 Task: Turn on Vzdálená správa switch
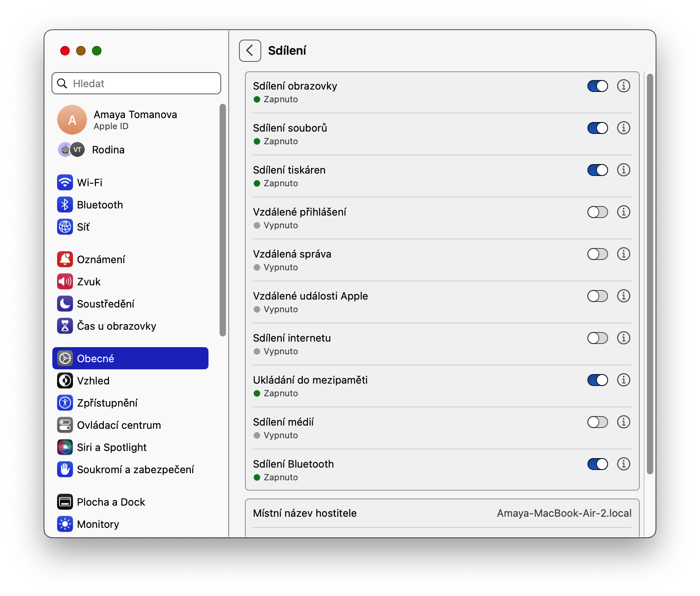coord(598,254)
